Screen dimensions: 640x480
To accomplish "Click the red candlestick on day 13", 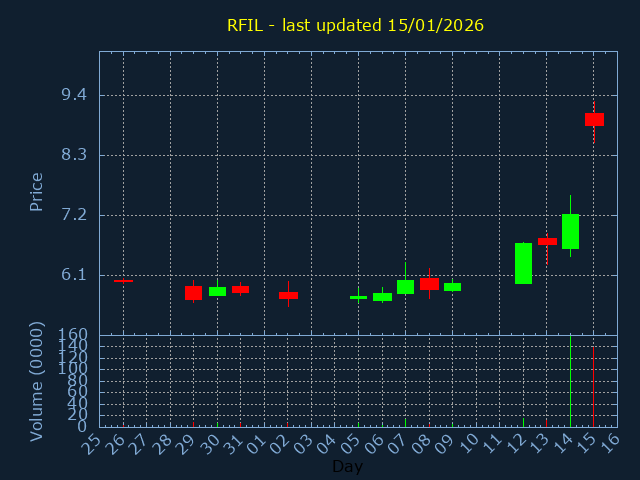I will 547,241.
